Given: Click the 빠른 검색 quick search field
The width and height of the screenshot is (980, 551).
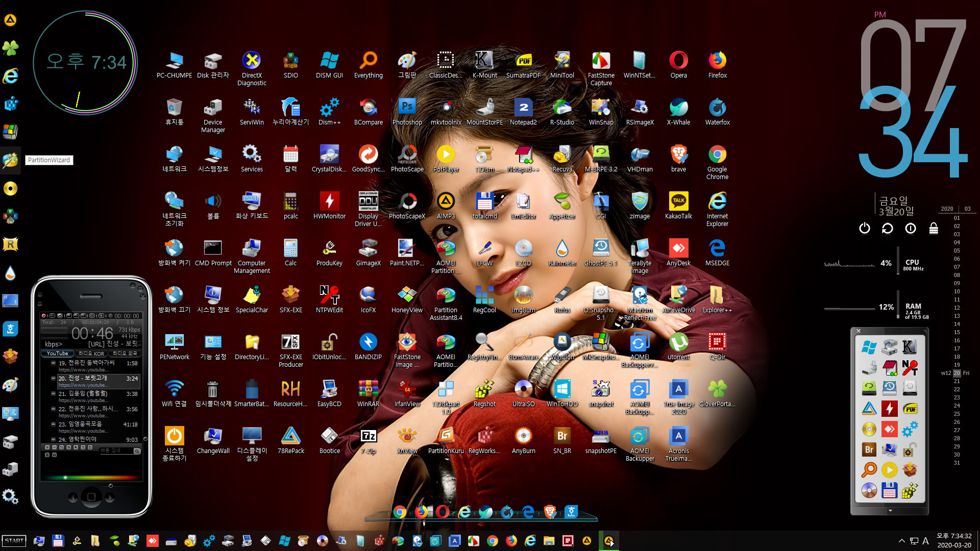Looking at the screenshot, I should pyautogui.click(x=116, y=450).
